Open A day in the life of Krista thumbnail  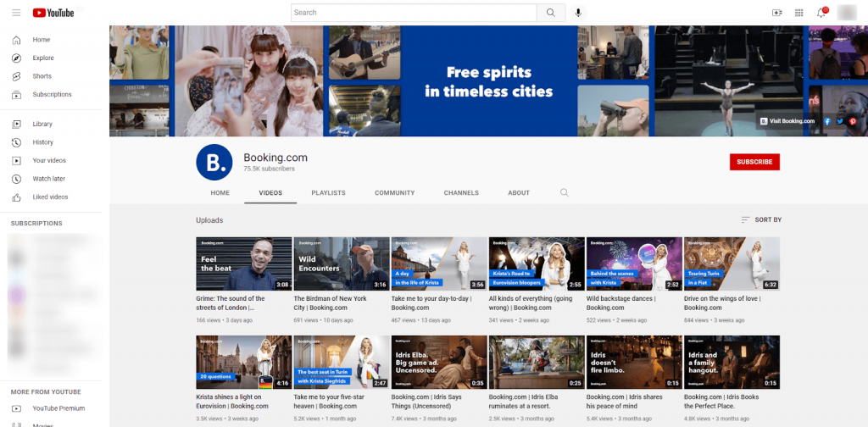[x=439, y=263]
